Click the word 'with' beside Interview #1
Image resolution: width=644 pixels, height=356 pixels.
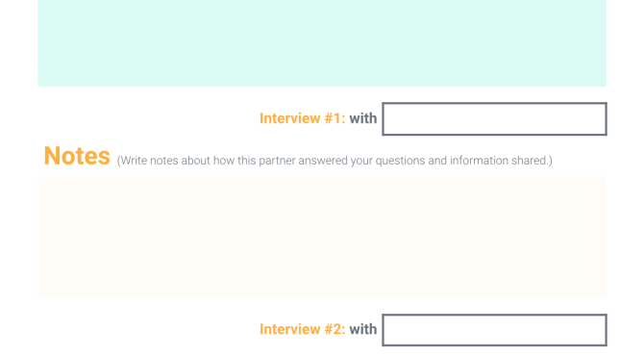click(363, 118)
